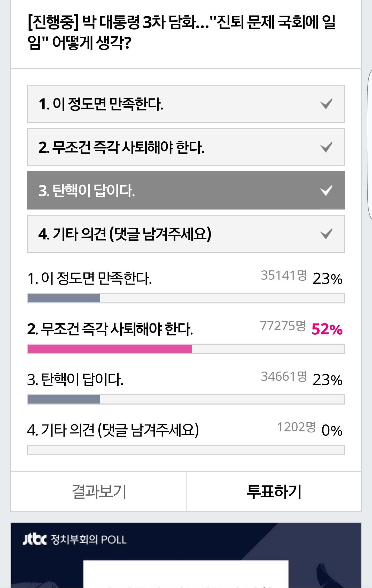Click the result bar under the 탄핵이 답이다 result
This screenshot has width=372, height=588.
coord(64,399)
